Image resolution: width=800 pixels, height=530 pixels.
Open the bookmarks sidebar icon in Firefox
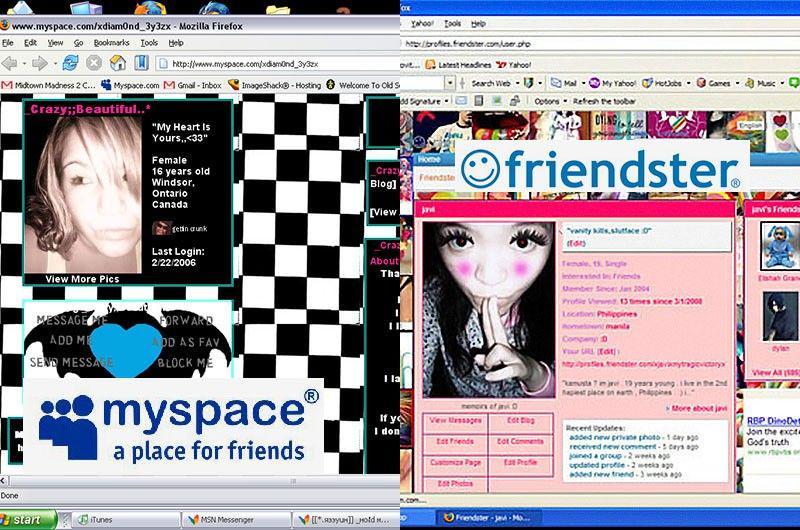pyautogui.click(x=141, y=63)
